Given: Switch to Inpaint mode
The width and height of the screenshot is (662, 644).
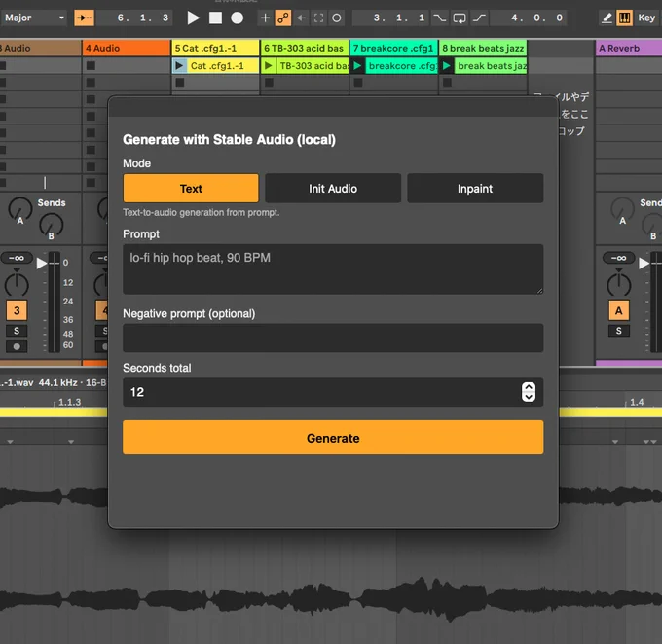Looking at the screenshot, I should click(x=475, y=188).
